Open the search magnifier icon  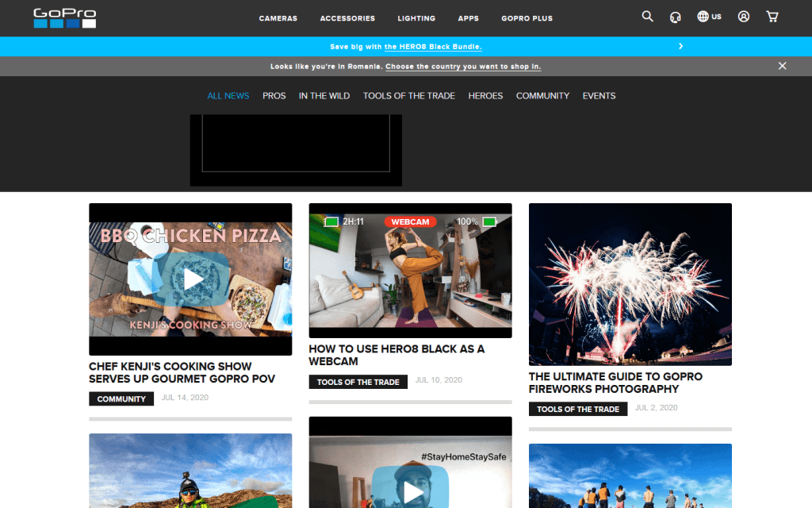(x=648, y=17)
